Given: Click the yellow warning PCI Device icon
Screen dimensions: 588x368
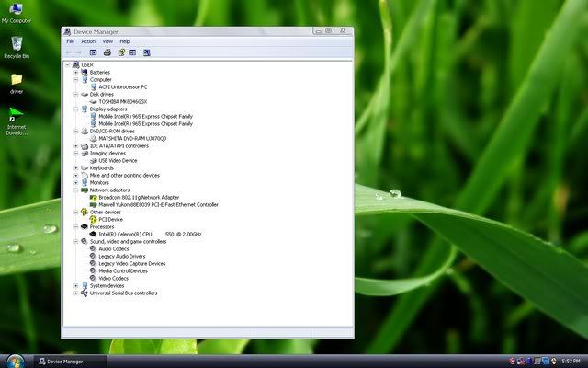Looking at the screenshot, I should (x=93, y=219).
